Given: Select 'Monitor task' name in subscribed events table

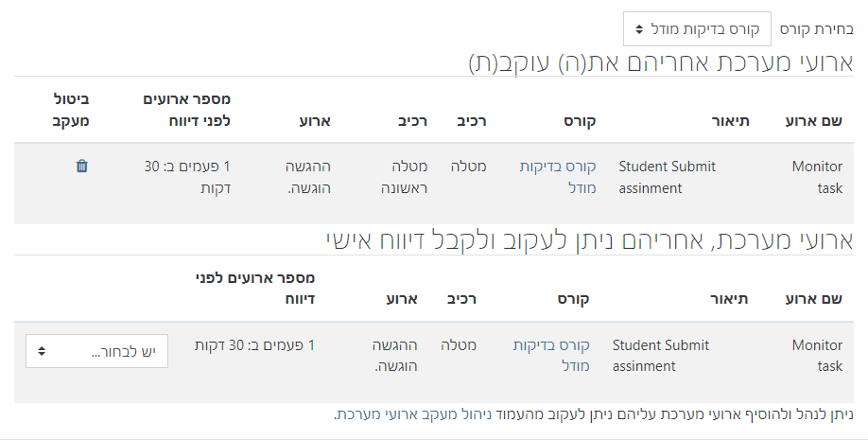Looking at the screenshot, I should coord(817,177).
